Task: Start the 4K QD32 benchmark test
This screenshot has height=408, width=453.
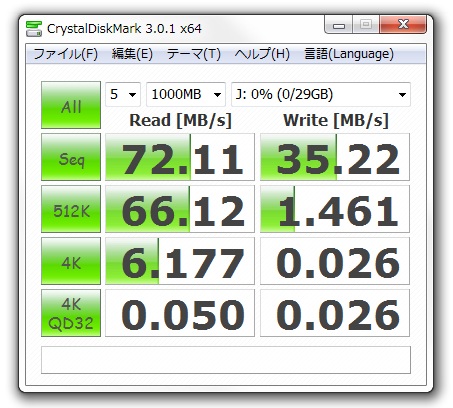Action: click(x=71, y=313)
